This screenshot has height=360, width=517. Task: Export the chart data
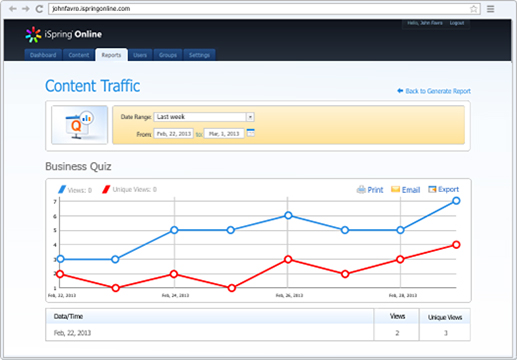[443, 189]
